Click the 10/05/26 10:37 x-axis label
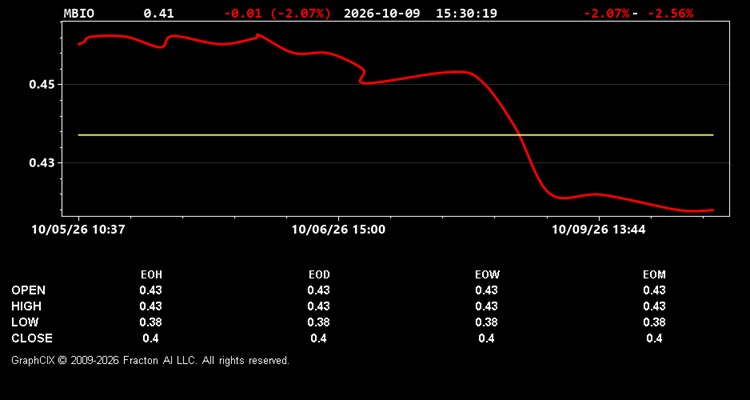The width and height of the screenshot is (750, 400). point(78,230)
